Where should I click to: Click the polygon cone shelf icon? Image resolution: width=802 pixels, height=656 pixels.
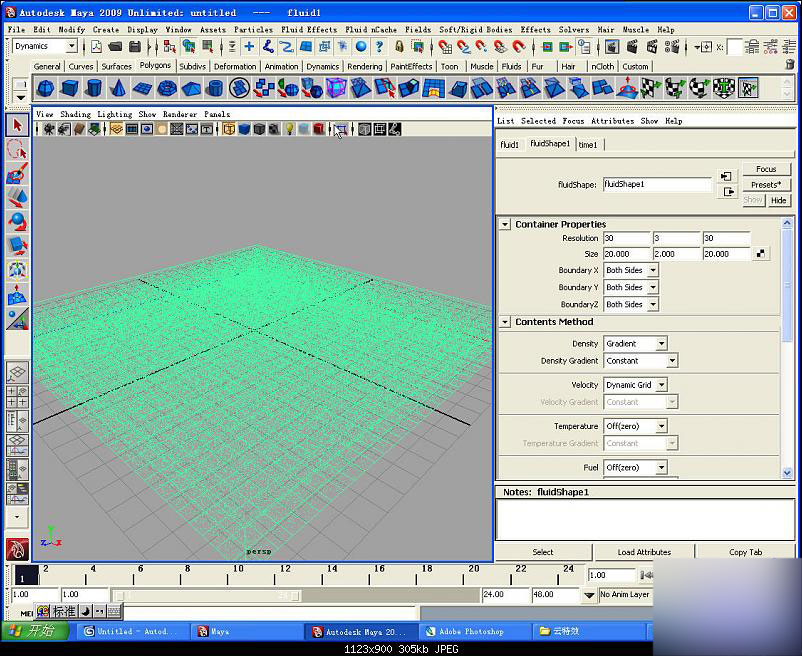pyautogui.click(x=118, y=89)
